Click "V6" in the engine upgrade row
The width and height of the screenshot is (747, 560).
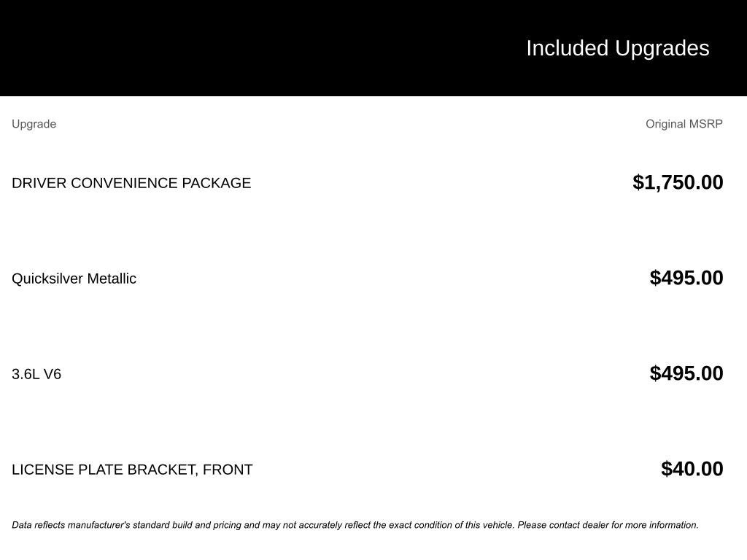point(53,374)
